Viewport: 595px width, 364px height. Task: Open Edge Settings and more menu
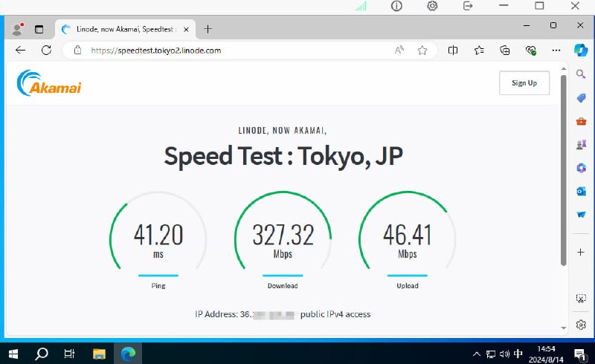point(556,50)
